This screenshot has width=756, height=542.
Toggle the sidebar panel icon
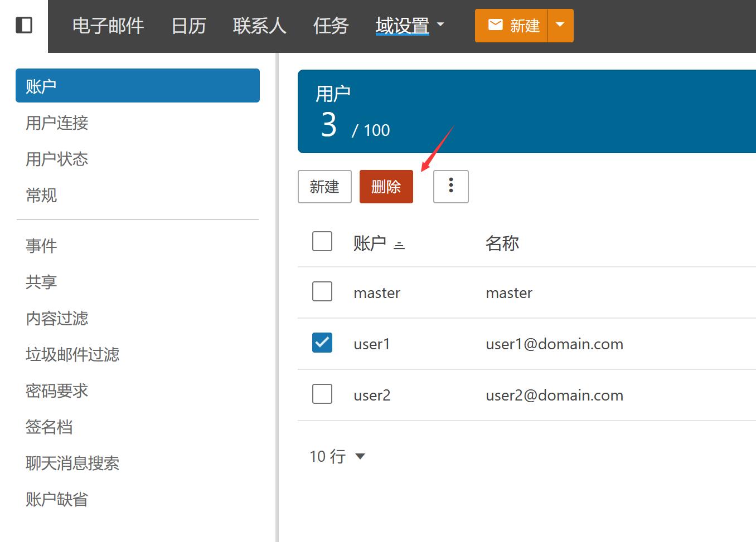[23, 25]
